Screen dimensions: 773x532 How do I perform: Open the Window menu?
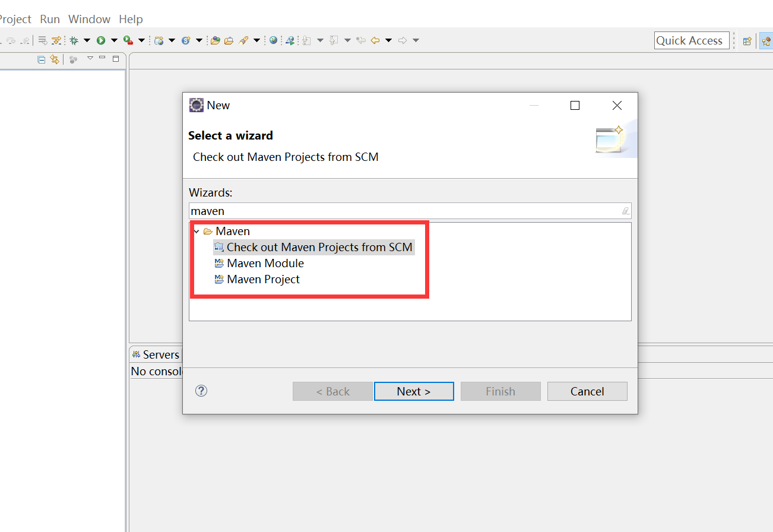(x=89, y=19)
